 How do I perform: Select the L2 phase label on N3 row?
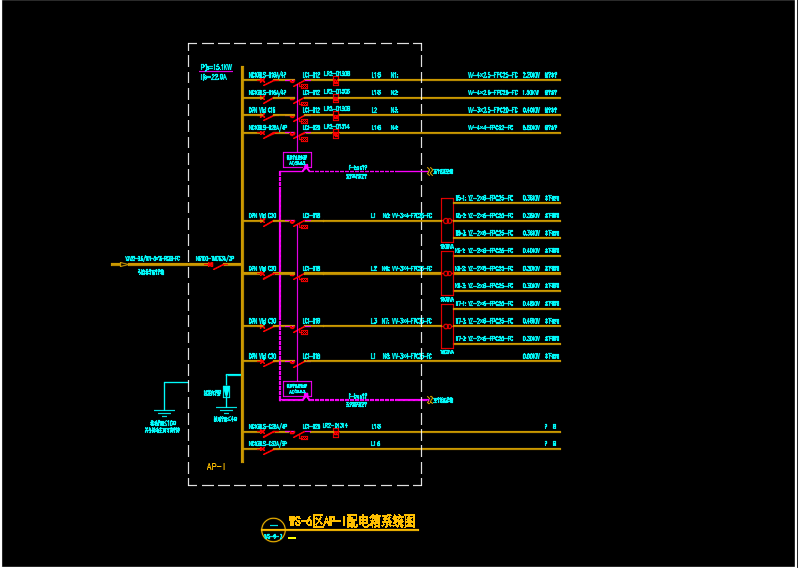point(374,110)
